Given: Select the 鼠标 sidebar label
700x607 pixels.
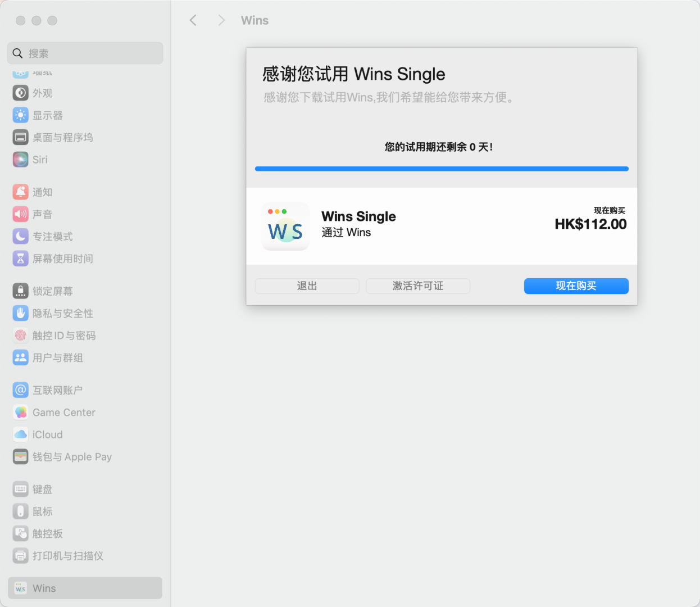Looking at the screenshot, I should pos(43,511).
